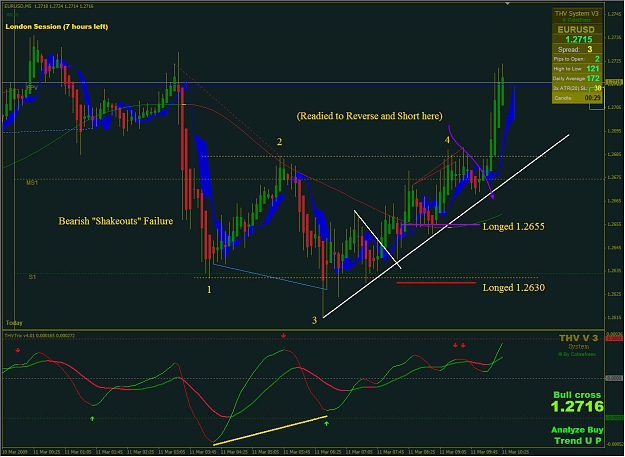Click the (Readied to Reverse and Short here) note
Image resolution: width=625 pixels, height=457 pixels.
369,116
